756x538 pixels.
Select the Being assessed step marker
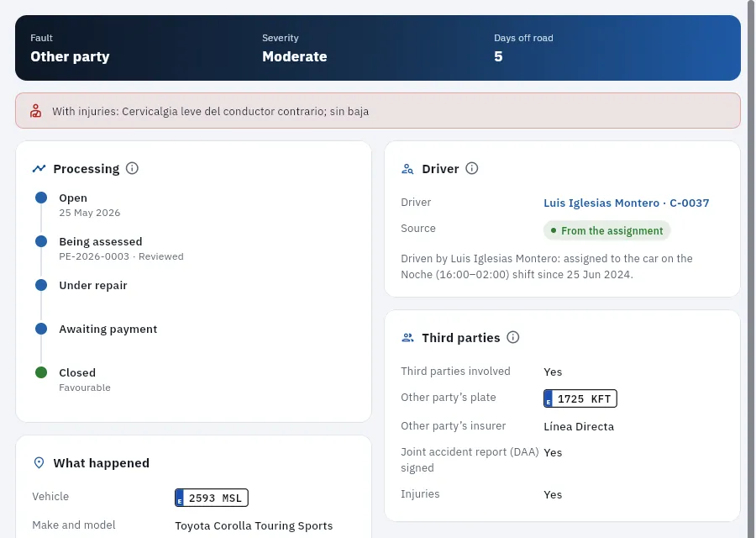pos(41,241)
